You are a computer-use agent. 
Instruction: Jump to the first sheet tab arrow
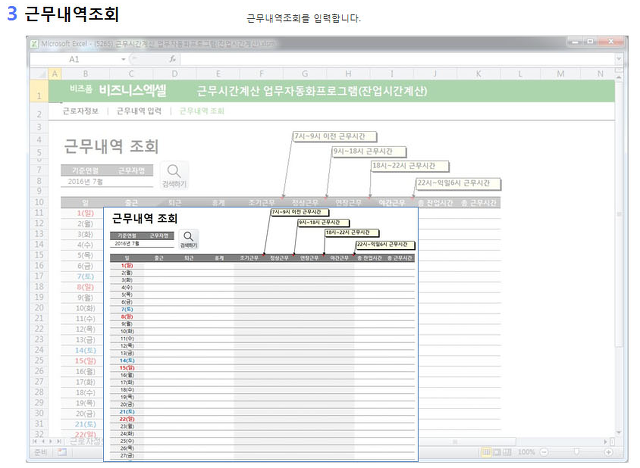pyautogui.click(x=35, y=441)
